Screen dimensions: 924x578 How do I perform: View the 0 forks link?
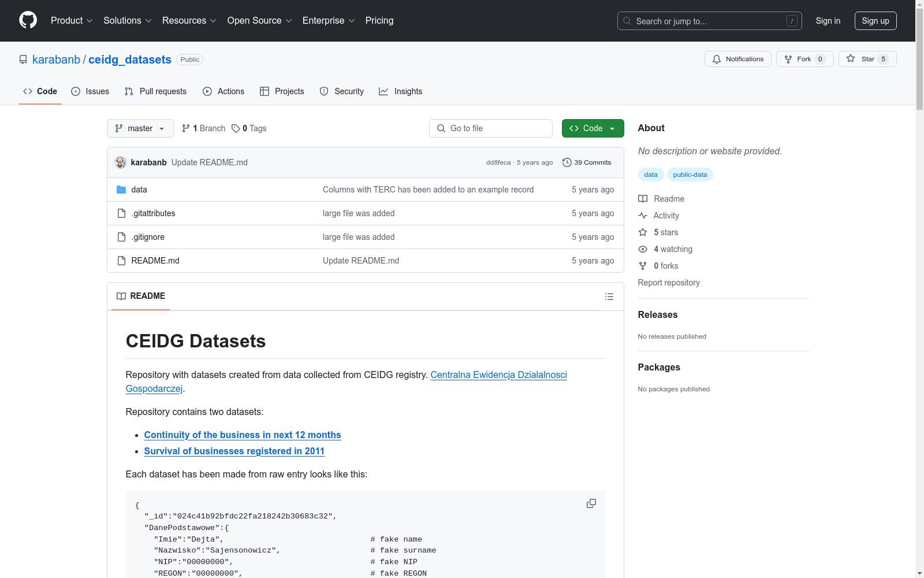click(658, 266)
